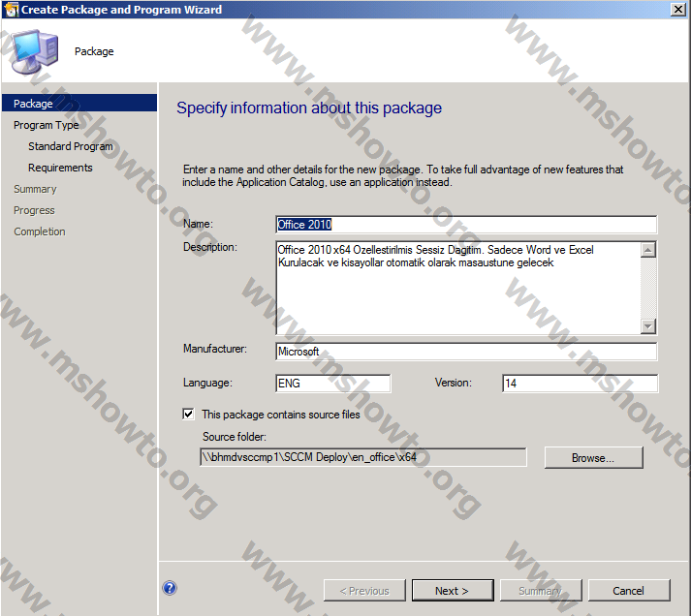Viewport: 691px width, 616px height.
Task: Close the Create Package wizard window
Action: (x=677, y=10)
